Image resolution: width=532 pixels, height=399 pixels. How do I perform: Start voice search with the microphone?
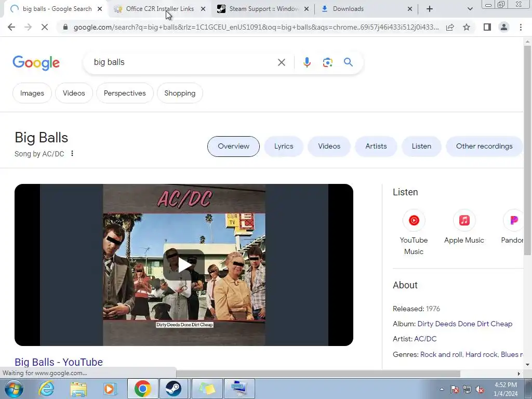point(307,62)
